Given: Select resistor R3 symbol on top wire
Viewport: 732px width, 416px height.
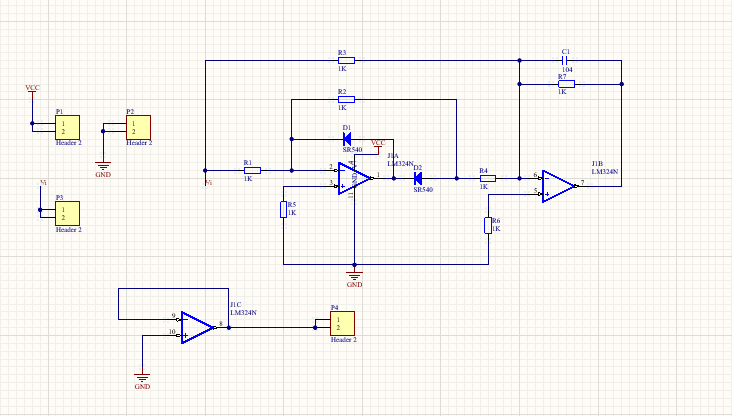Looking at the screenshot, I should coord(346,60).
